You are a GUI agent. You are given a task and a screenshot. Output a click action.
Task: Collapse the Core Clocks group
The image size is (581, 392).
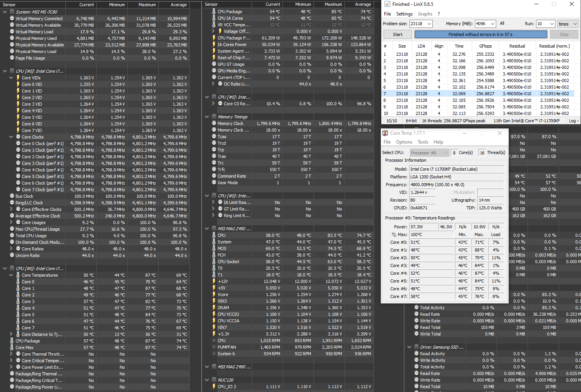point(11,137)
